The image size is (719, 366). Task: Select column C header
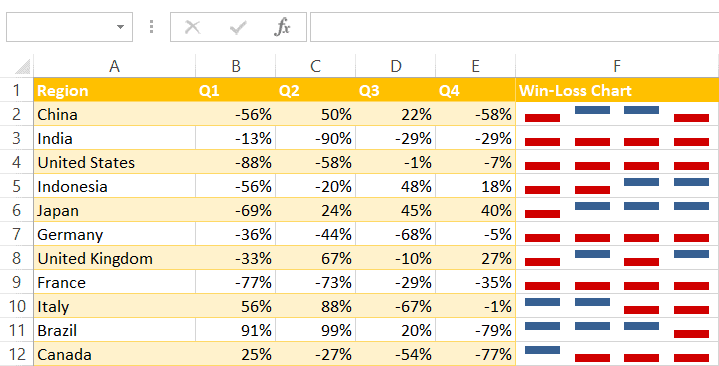point(315,66)
